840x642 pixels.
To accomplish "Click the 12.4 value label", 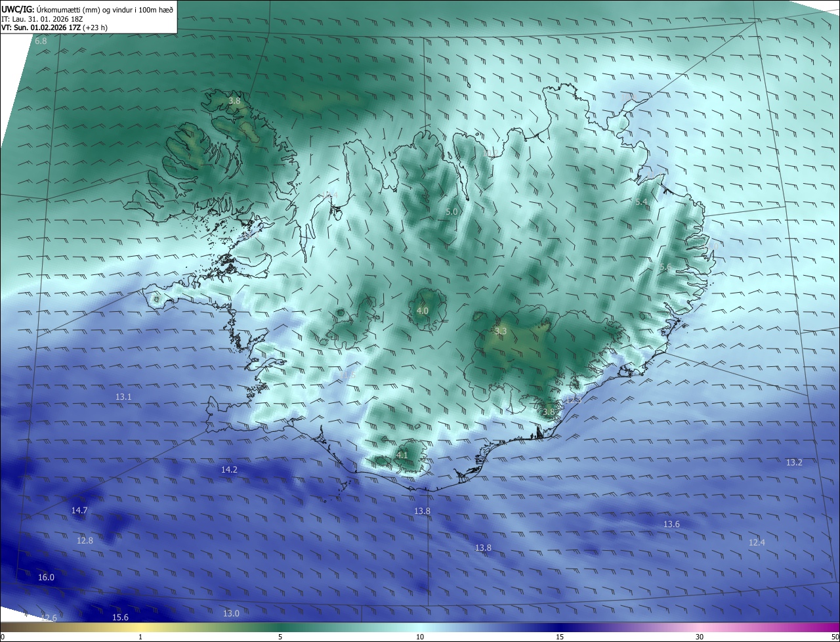I will coord(757,543).
